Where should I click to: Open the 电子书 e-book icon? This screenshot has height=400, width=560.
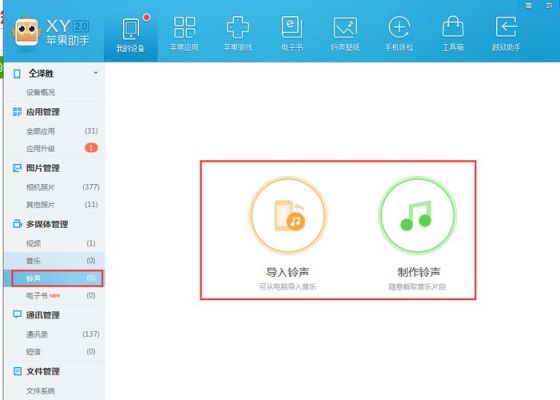click(292, 28)
